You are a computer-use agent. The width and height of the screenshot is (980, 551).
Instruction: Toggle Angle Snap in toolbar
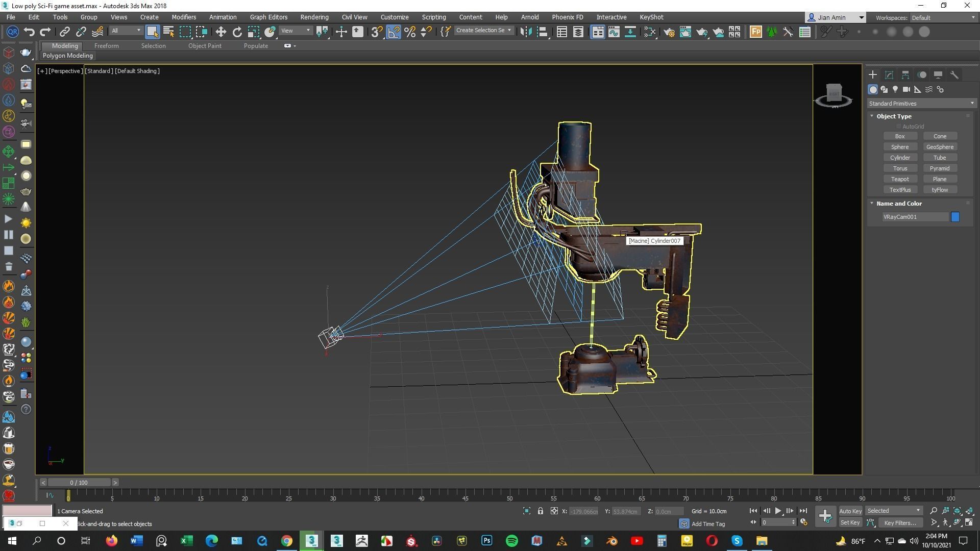393,32
